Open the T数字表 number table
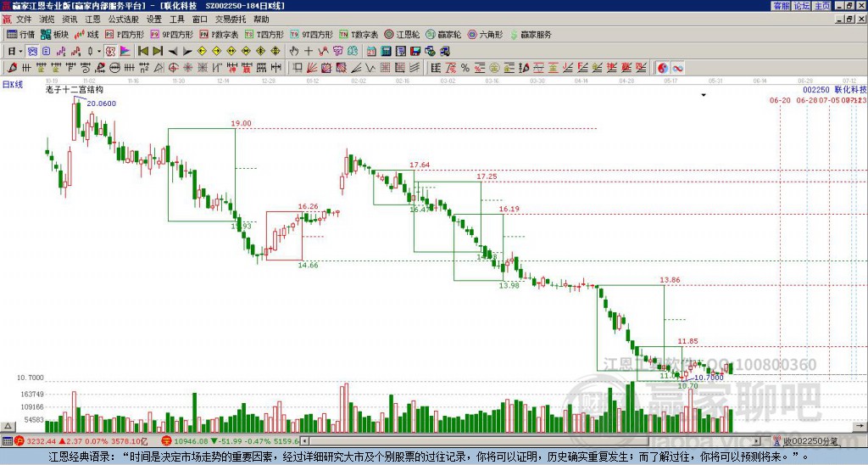Viewport: 868px width, 465px height. [x=359, y=34]
